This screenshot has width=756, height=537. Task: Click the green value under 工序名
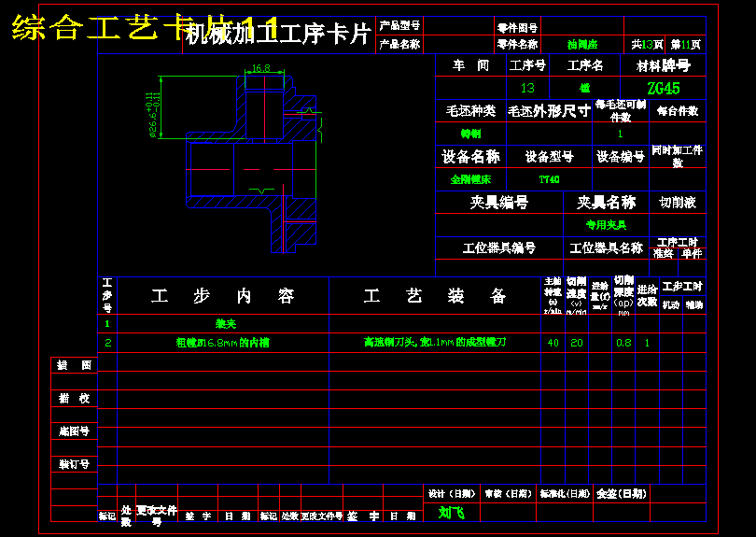point(585,88)
